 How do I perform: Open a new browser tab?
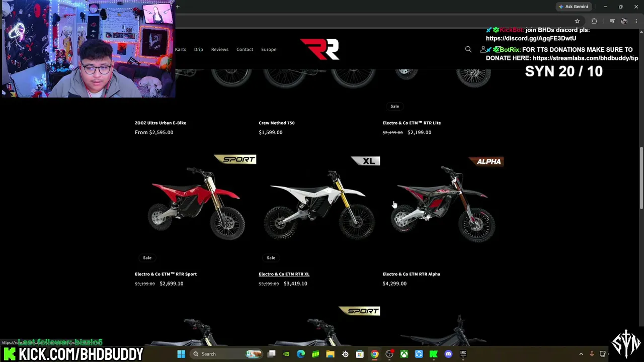pos(178,7)
